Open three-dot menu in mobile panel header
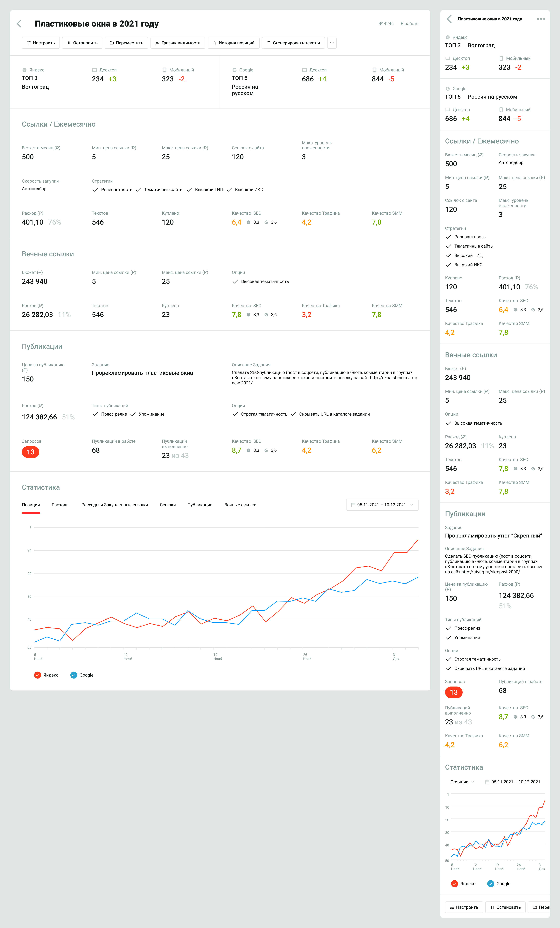Viewport: 560px width, 928px height. click(x=541, y=19)
